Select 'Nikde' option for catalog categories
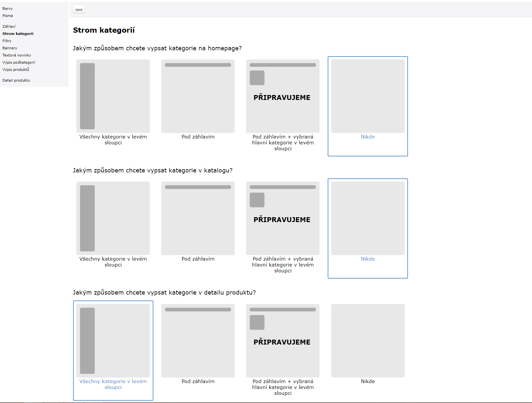532x403 pixels. 368,218
